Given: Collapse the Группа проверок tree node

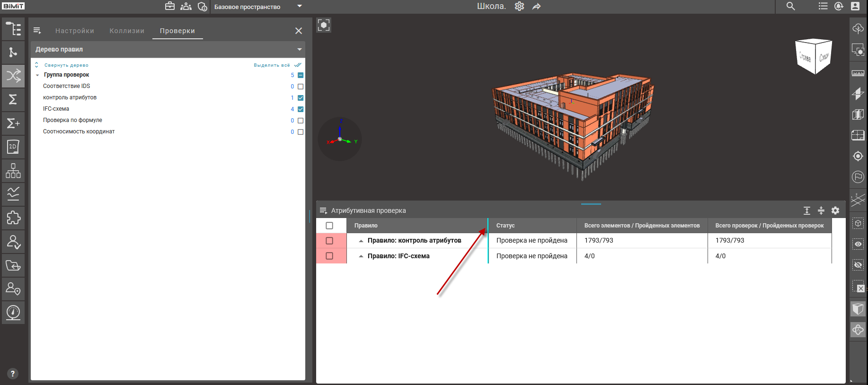Looking at the screenshot, I should point(37,75).
